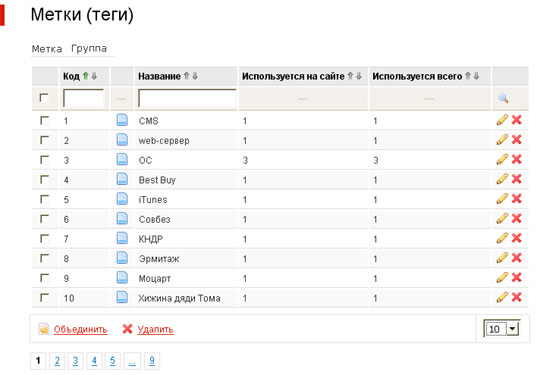Viewport: 537px width, 375px height.
Task: Check the CMS row checkbox
Action: (45, 121)
